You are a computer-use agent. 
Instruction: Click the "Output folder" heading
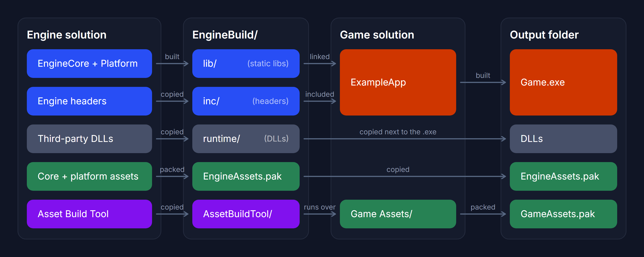click(544, 35)
